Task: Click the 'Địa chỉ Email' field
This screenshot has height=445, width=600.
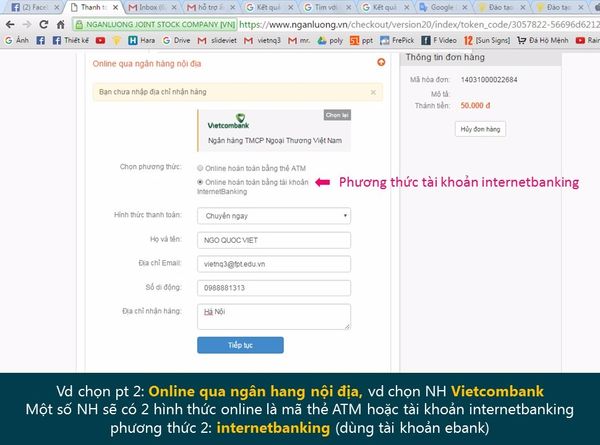Action: 274,264
